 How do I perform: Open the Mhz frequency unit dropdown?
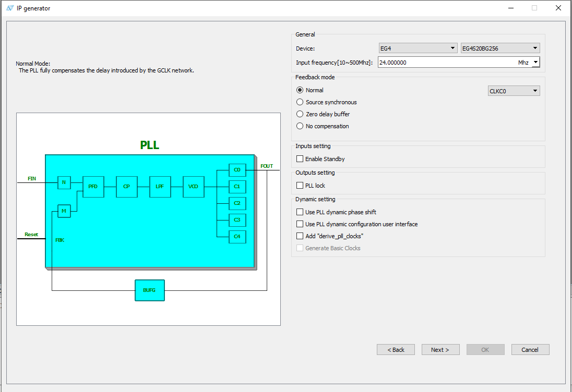click(x=535, y=63)
